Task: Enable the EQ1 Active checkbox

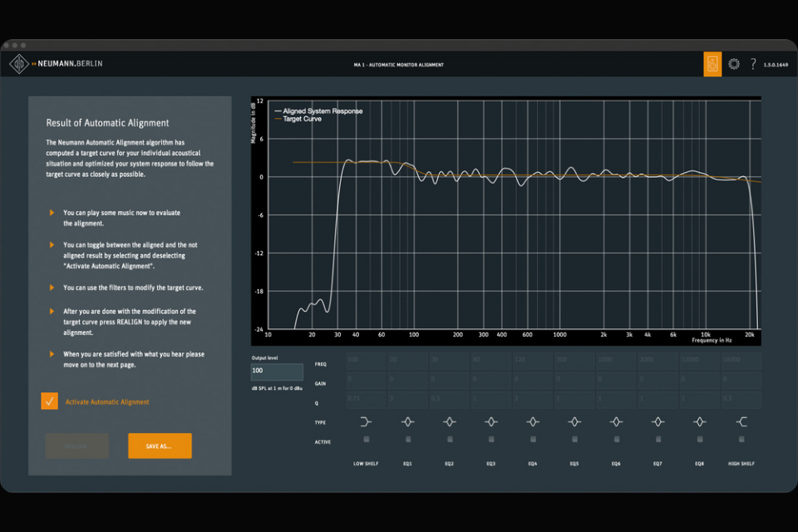Action: (x=408, y=439)
